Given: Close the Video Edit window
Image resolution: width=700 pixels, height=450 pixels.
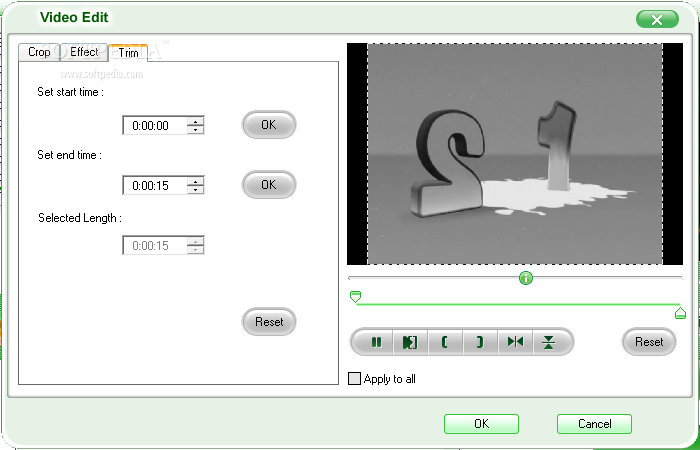Looking at the screenshot, I should (x=657, y=20).
